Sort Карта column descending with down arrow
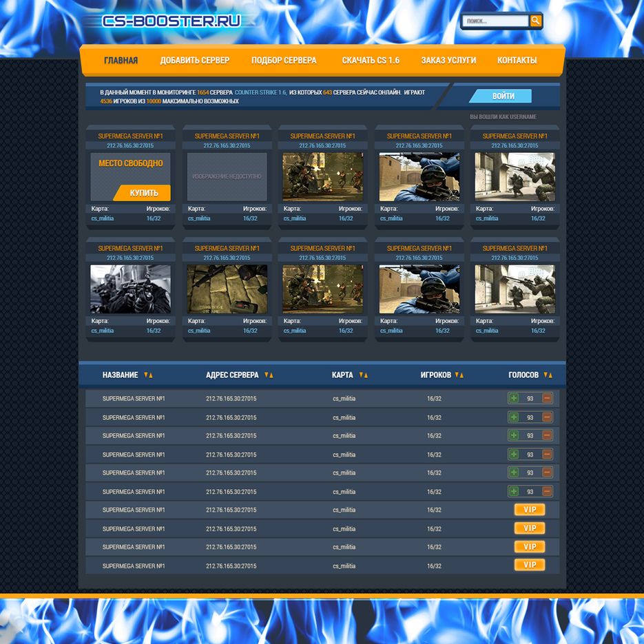The image size is (644, 644). click(x=361, y=375)
